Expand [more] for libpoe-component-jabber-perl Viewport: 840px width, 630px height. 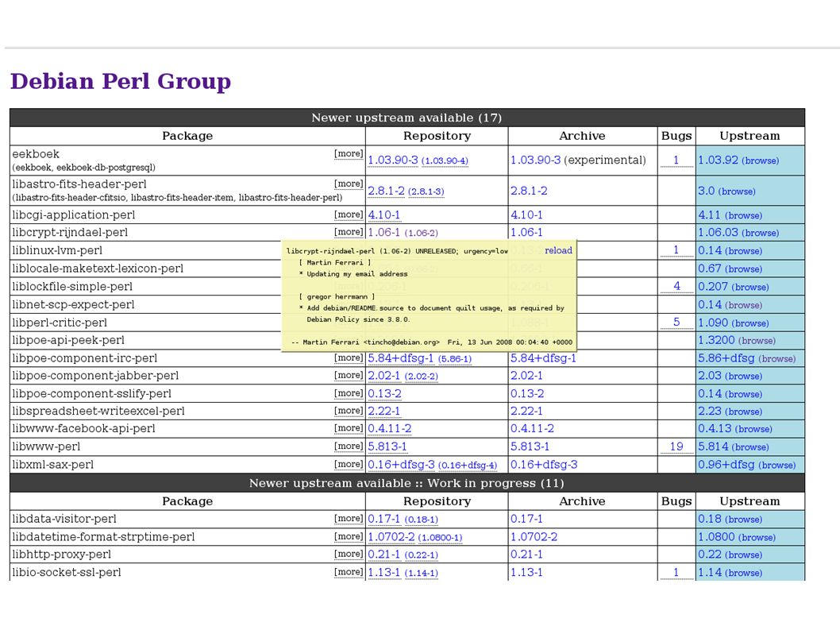coord(349,375)
